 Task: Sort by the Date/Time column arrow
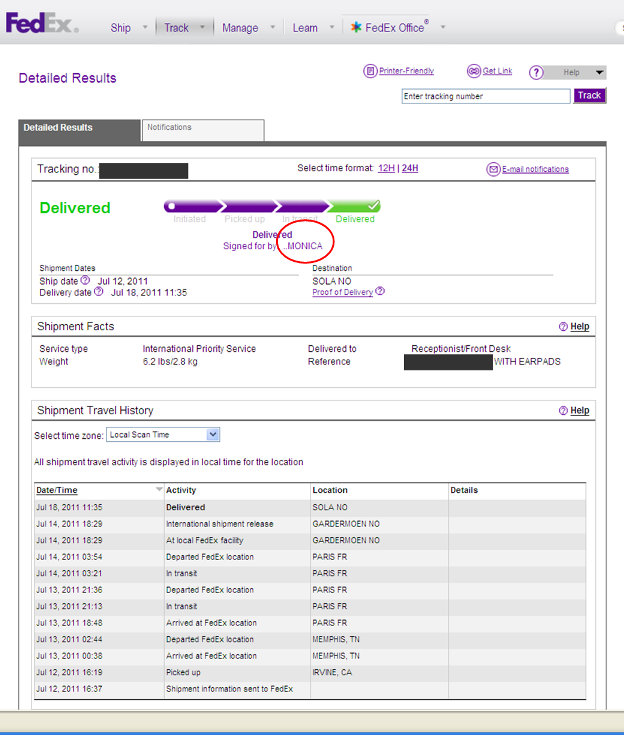pyautogui.click(x=159, y=489)
